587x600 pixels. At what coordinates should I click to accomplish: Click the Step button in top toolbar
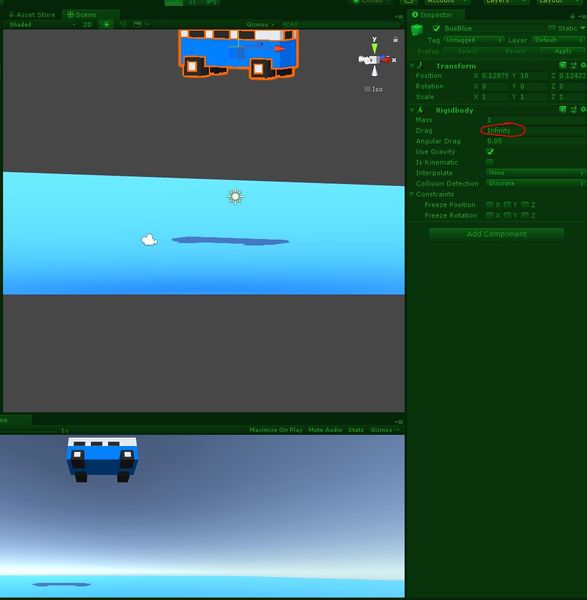click(211, 2)
